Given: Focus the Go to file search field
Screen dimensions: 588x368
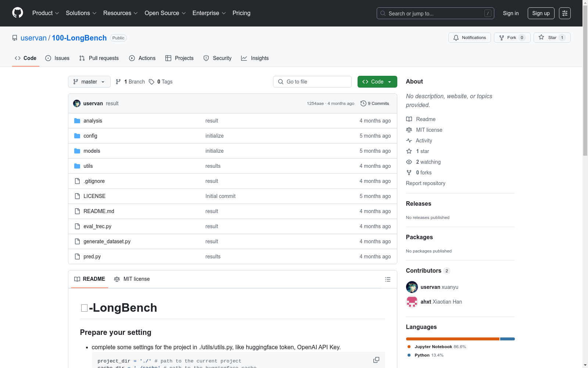Looking at the screenshot, I should 312,82.
